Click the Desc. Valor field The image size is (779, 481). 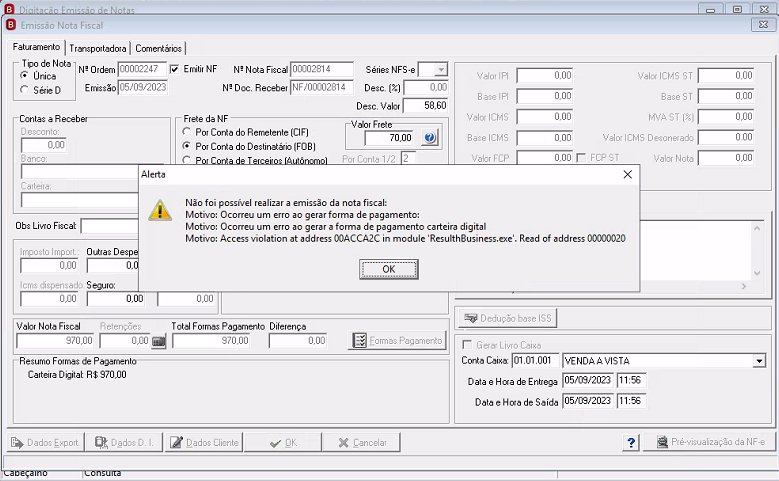click(426, 105)
